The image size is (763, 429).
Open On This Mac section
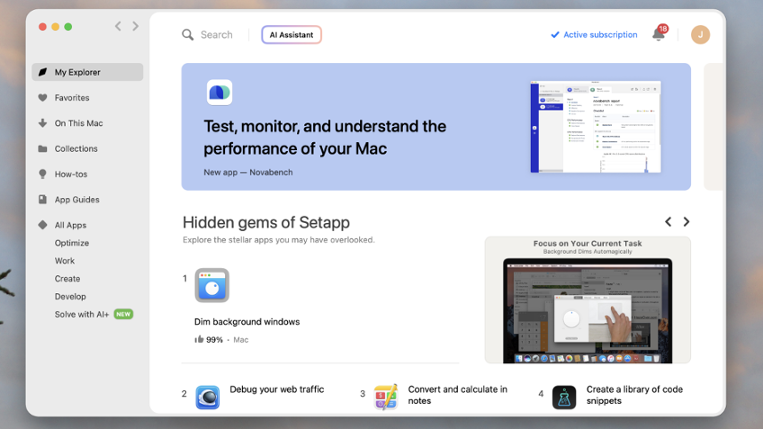pos(78,123)
